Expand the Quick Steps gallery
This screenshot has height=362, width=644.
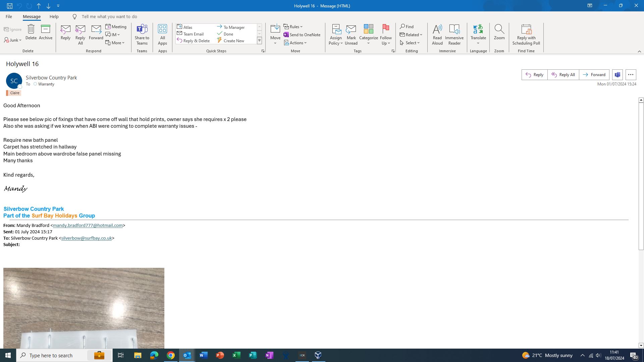pos(259,41)
